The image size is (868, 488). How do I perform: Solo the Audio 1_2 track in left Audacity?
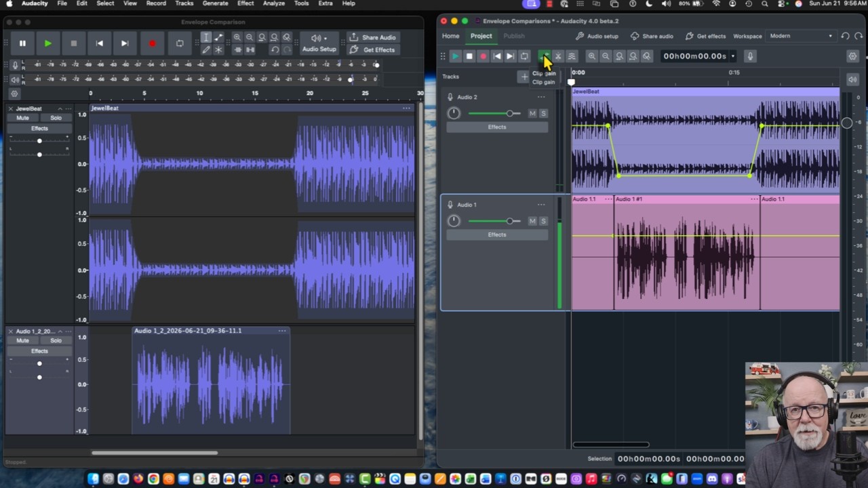[56, 341]
